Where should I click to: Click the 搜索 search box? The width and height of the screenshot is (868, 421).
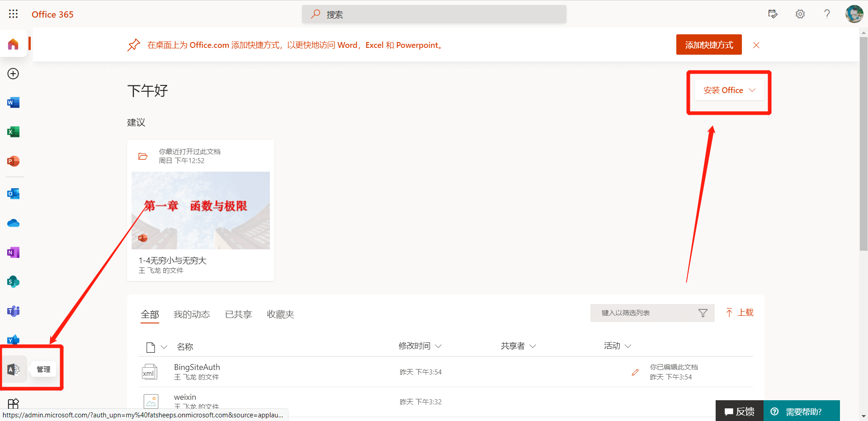(434, 14)
